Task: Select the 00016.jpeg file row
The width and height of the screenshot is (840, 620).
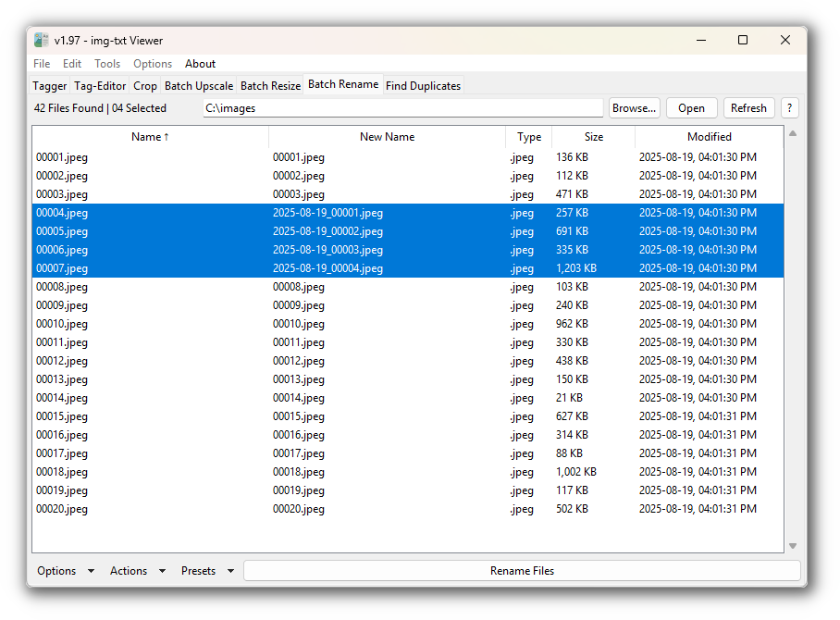Action: pyautogui.click(x=408, y=435)
